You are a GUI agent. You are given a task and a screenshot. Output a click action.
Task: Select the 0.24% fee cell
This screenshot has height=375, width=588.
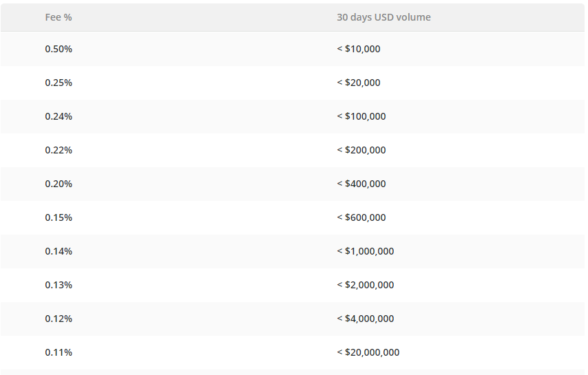(x=59, y=116)
